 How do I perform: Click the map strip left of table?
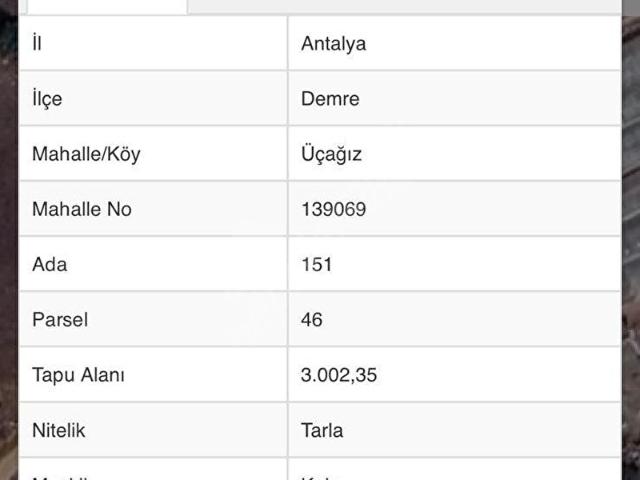coord(8,240)
